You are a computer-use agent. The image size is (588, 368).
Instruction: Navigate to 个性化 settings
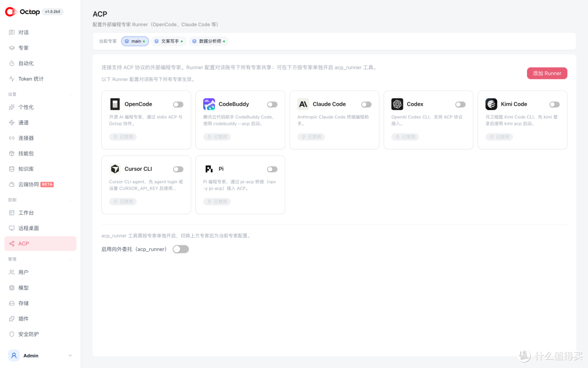tap(40, 107)
